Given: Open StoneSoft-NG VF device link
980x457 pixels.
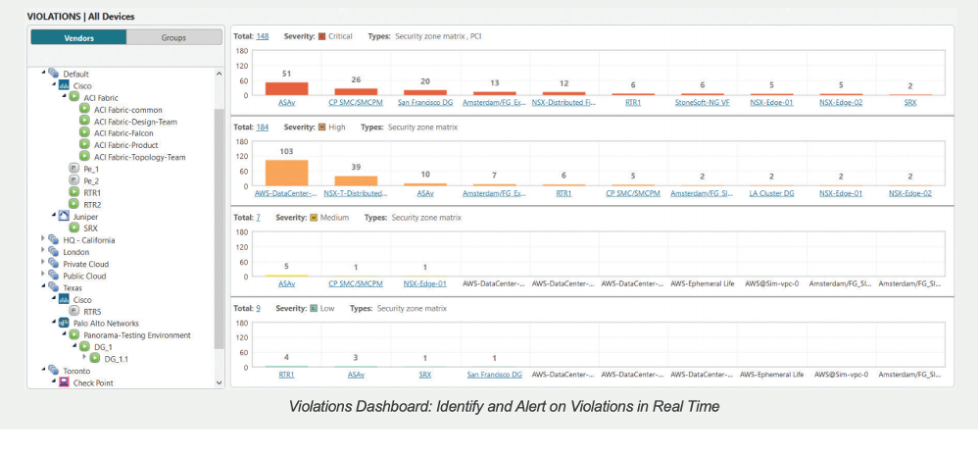Looking at the screenshot, I should [x=703, y=103].
